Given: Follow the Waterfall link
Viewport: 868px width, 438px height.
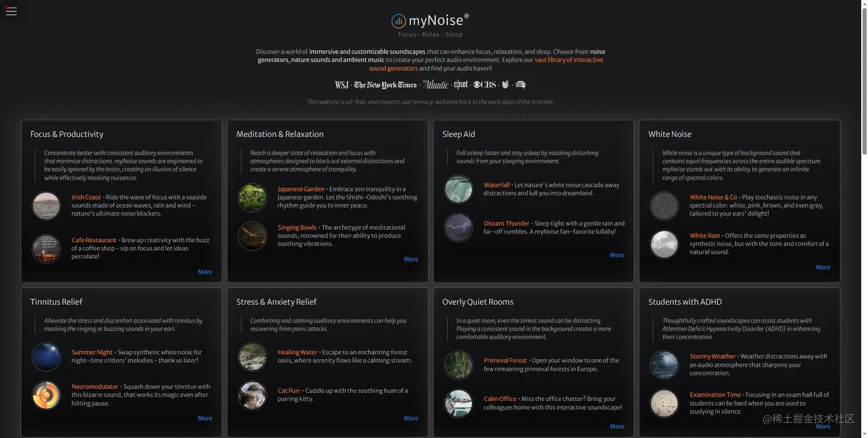Looking at the screenshot, I should pyautogui.click(x=497, y=185).
